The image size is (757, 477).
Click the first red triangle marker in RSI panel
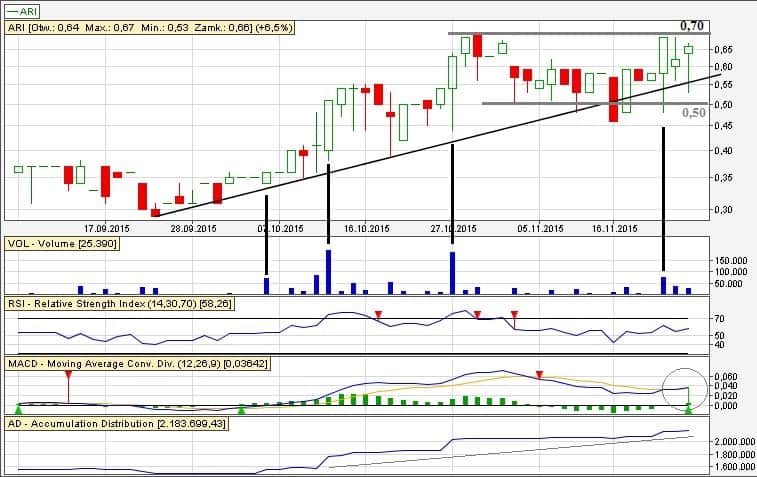[x=378, y=316]
